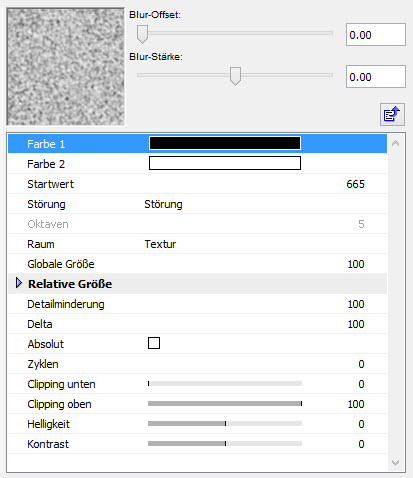Click the Kontrast slider bar
Viewport: 413px width, 478px height.
click(x=225, y=444)
